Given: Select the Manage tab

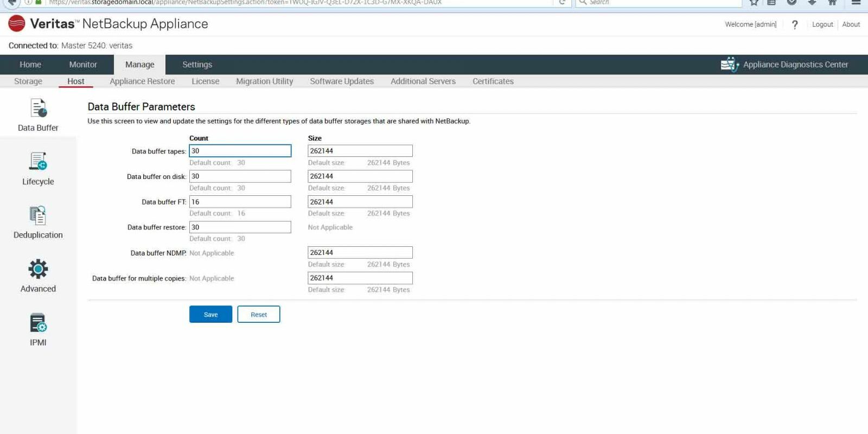Looking at the screenshot, I should (140, 65).
